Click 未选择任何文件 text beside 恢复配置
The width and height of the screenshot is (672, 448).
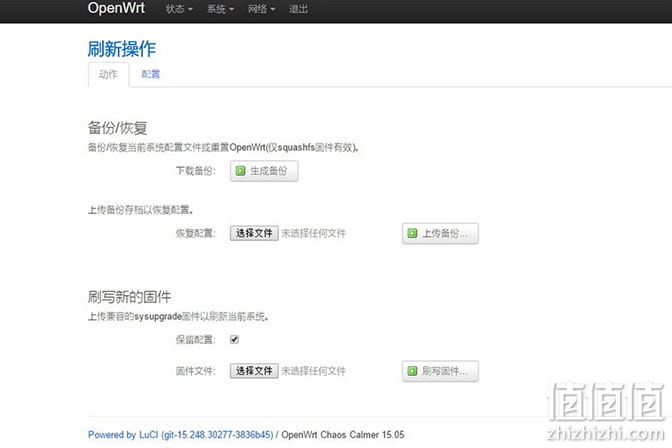coord(314,233)
